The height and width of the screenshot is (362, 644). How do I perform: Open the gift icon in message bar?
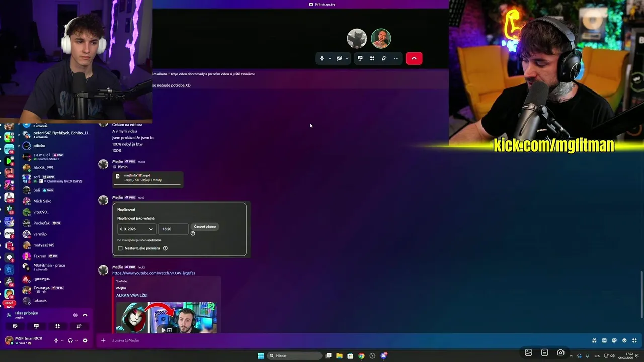(595, 340)
